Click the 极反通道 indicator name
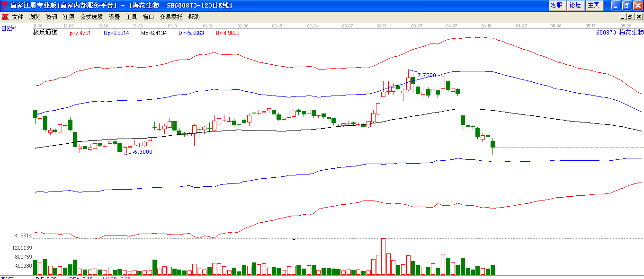The image size is (644, 279). point(45,33)
